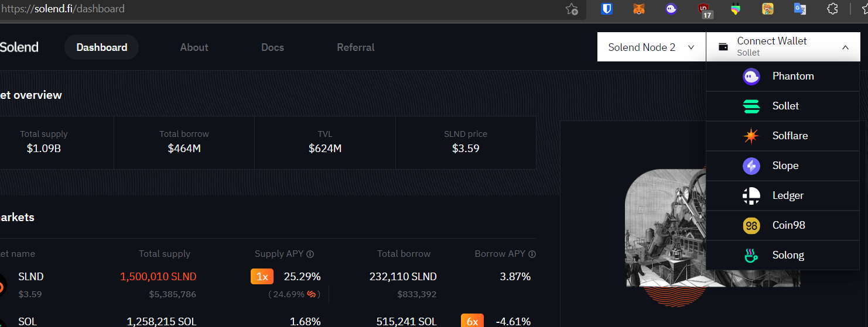Click the $3.59 SLND price figure

(466, 149)
